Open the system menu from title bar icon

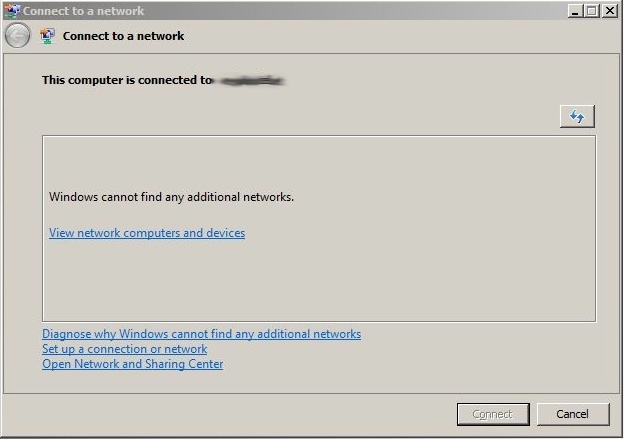point(12,10)
